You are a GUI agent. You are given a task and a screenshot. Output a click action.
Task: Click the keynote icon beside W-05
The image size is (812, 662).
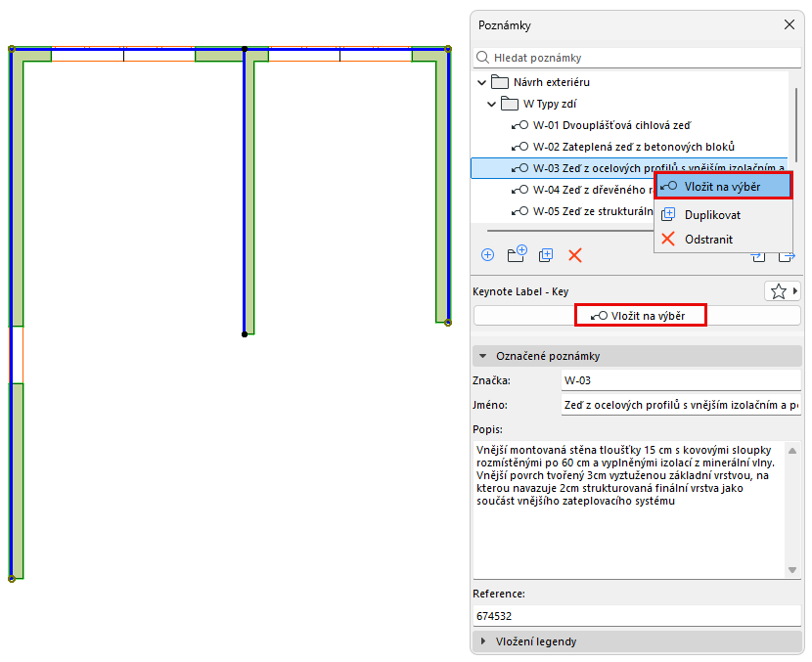tap(519, 211)
